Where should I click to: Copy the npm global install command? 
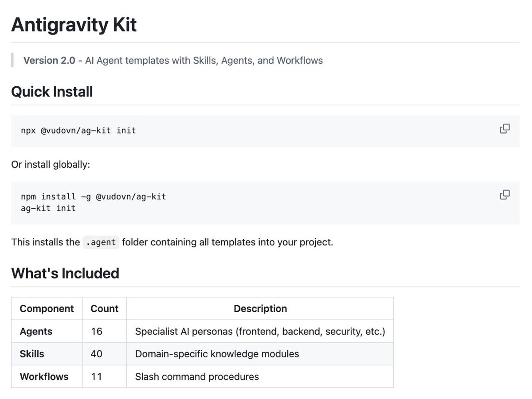(x=505, y=195)
